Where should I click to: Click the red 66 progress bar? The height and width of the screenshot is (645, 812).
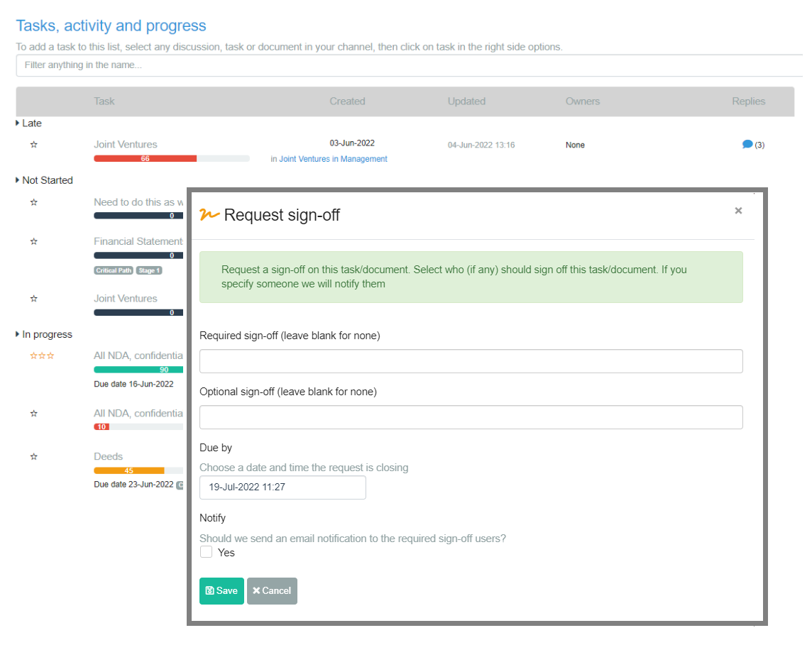[145, 158]
